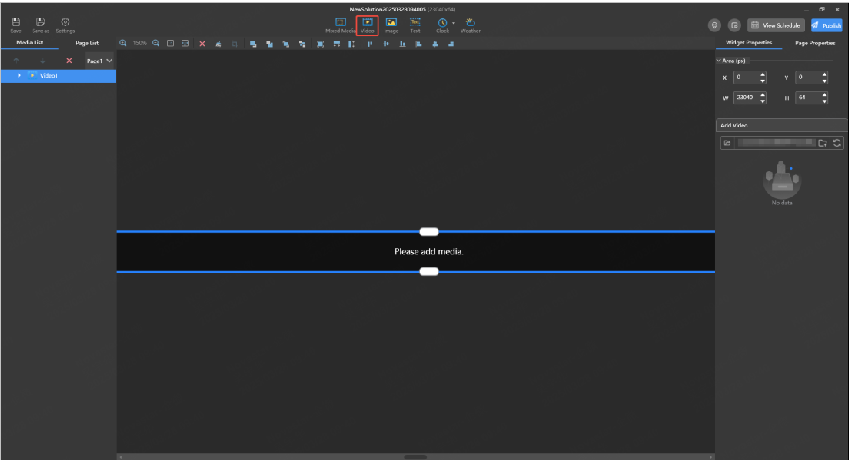Move media item up in list
Image resolution: width=849 pixels, height=460 pixels.
click(16, 61)
